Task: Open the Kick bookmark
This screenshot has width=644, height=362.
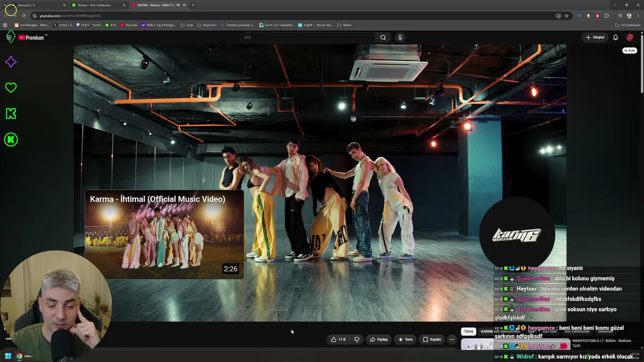Action: point(111,25)
